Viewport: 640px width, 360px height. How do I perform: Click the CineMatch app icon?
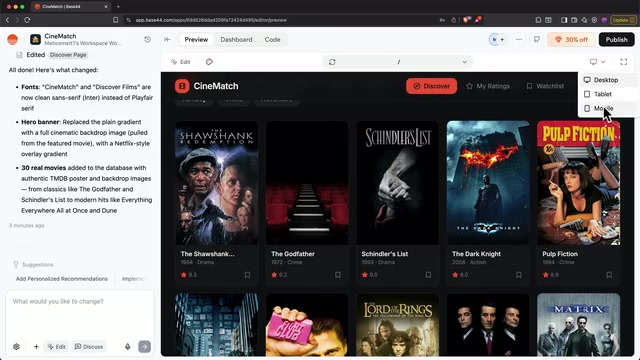36,40
